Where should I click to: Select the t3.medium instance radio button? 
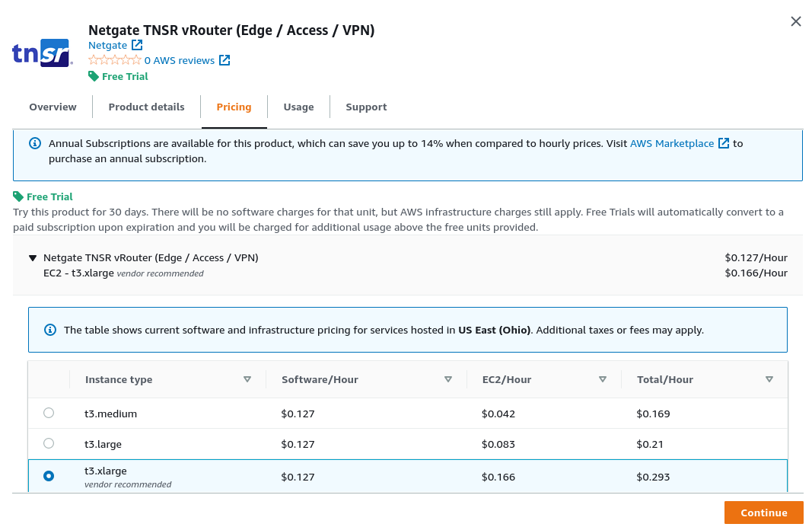click(49, 413)
